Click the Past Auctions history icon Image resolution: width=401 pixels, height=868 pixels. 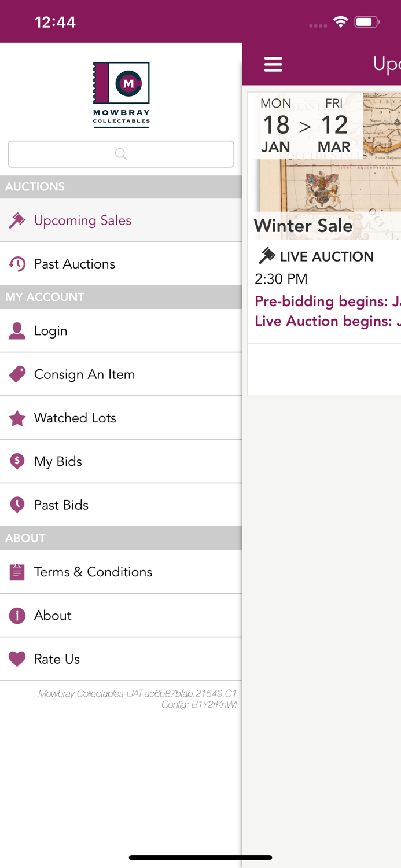pyautogui.click(x=17, y=264)
